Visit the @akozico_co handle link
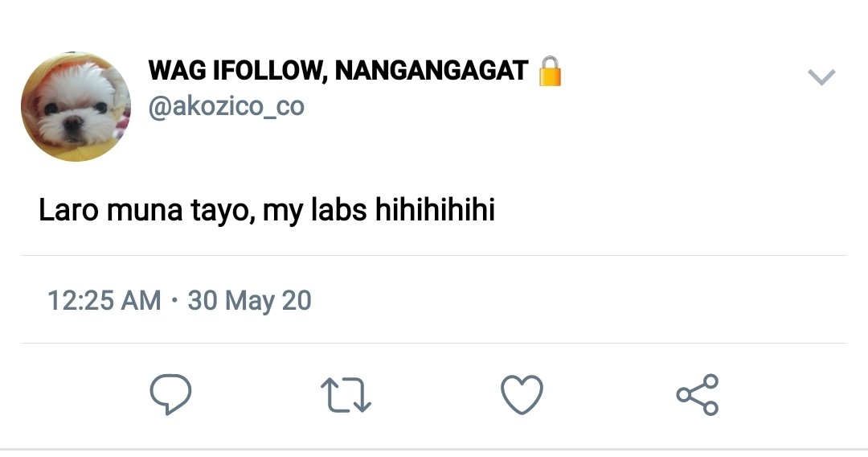 click(226, 106)
